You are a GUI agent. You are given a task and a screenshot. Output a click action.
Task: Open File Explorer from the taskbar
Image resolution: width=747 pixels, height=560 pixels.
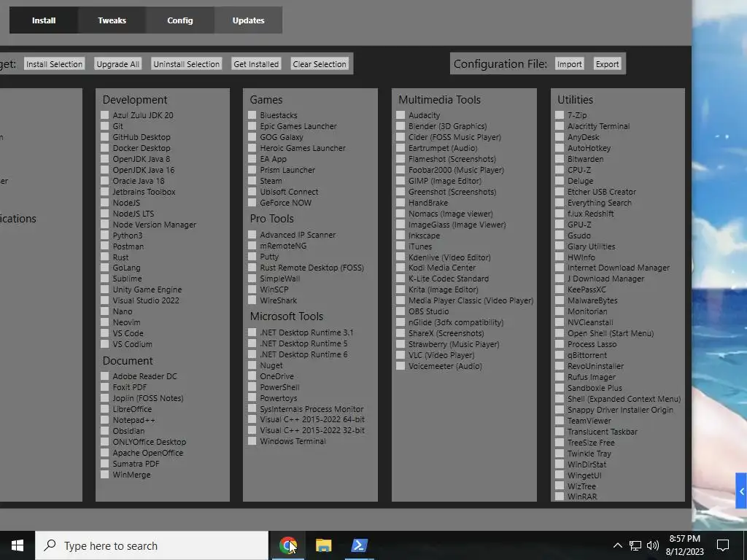[x=323, y=545]
